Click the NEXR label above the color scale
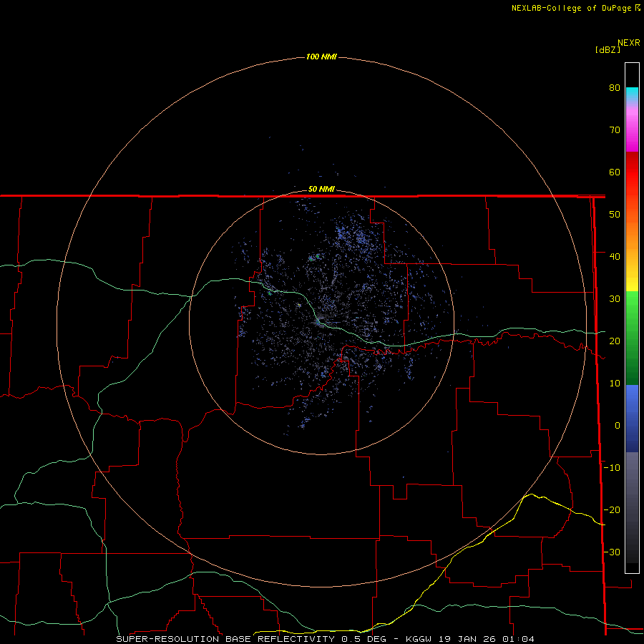644x644 pixels. [629, 43]
